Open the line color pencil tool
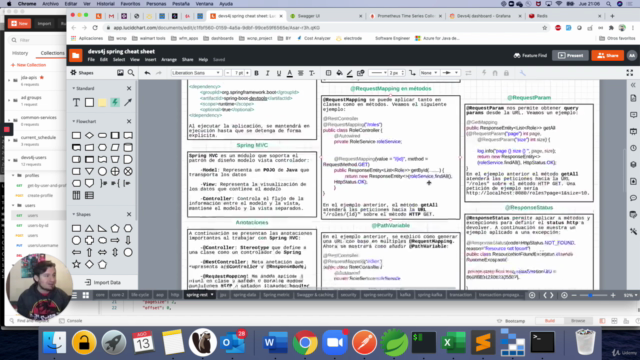Viewport: 640px width, 360px height. pos(350,73)
